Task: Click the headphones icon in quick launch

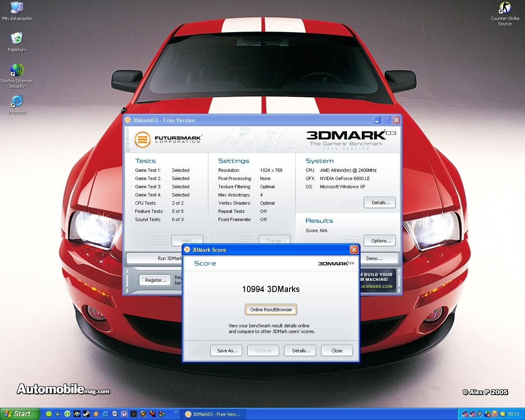Action: pyautogui.click(x=124, y=414)
